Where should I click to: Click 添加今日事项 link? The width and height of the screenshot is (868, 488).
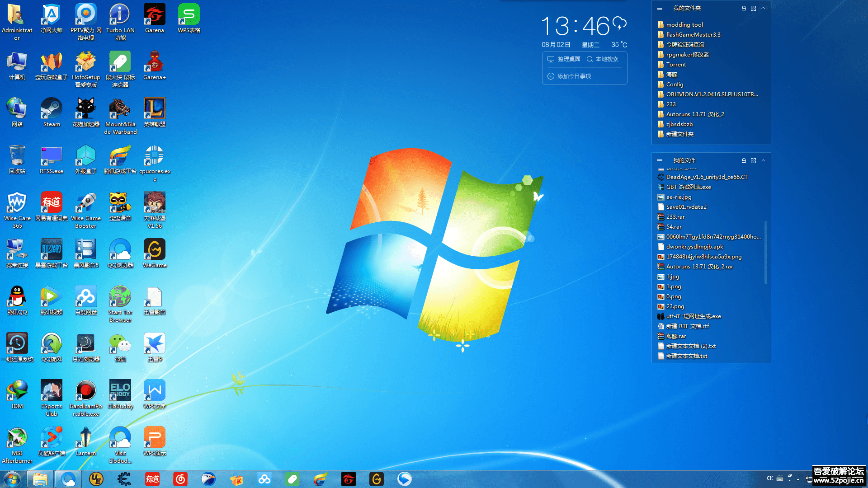pos(570,76)
